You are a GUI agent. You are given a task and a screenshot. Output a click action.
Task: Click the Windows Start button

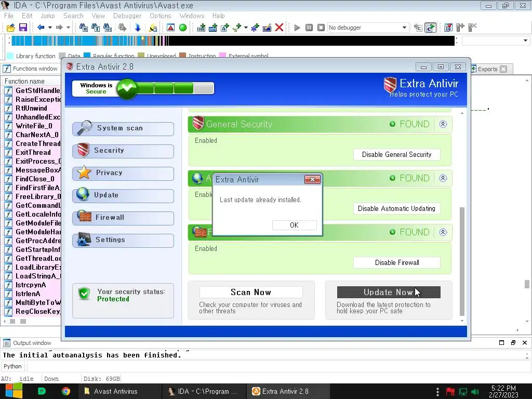coord(14,391)
